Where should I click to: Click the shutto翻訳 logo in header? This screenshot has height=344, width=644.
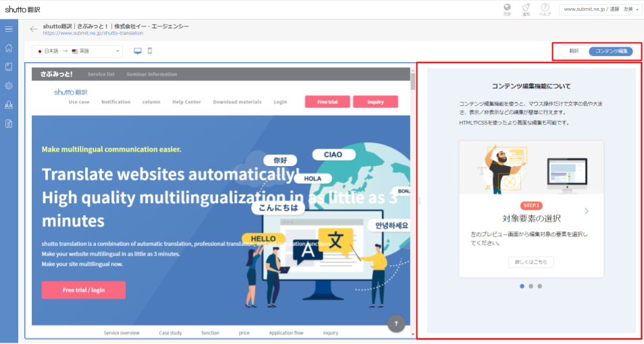tap(22, 9)
